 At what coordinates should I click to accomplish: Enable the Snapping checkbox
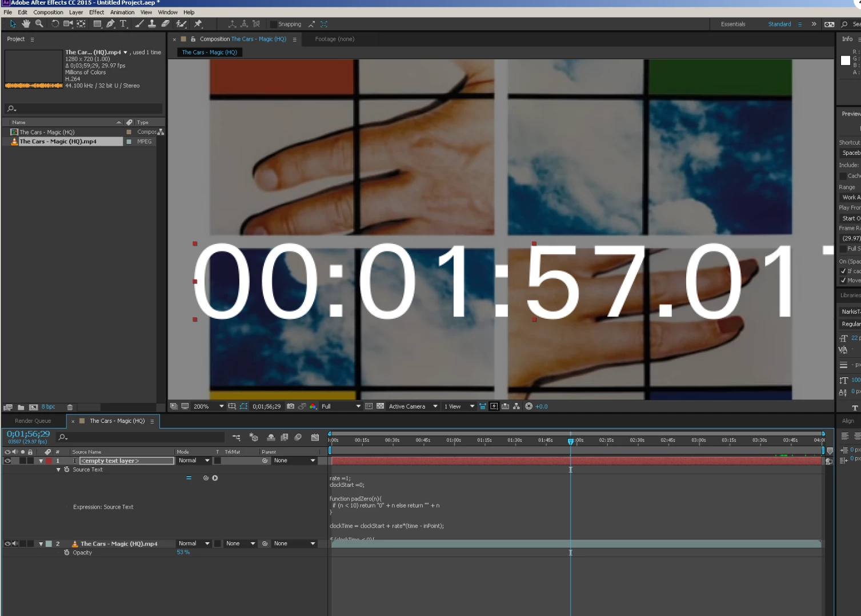pyautogui.click(x=273, y=24)
